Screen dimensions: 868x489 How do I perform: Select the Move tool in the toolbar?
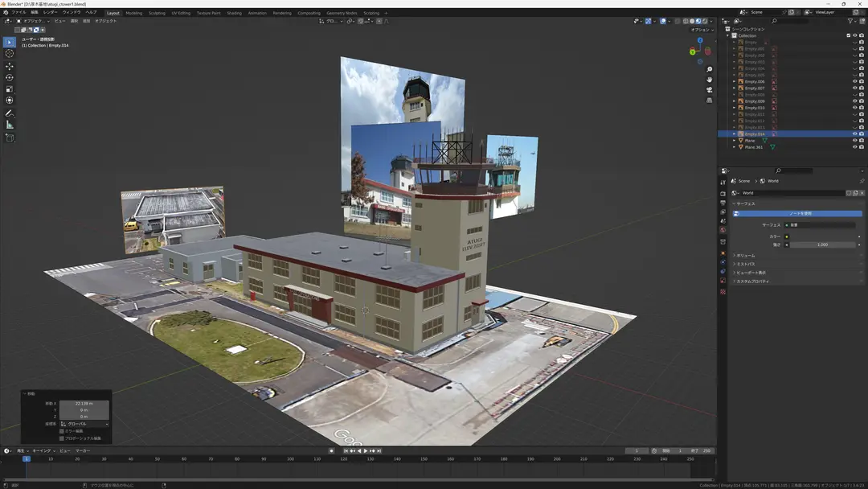(10, 67)
